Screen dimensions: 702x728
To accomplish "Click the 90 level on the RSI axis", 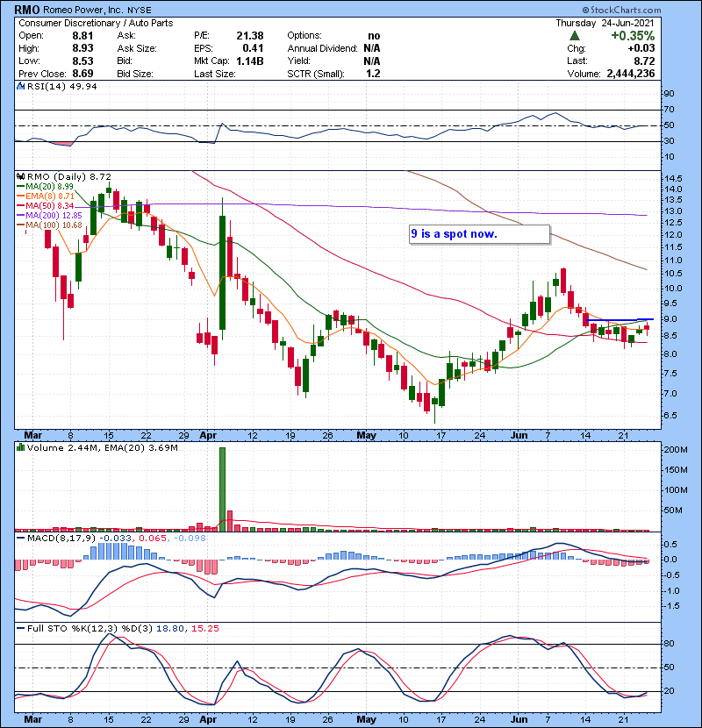I will (669, 94).
